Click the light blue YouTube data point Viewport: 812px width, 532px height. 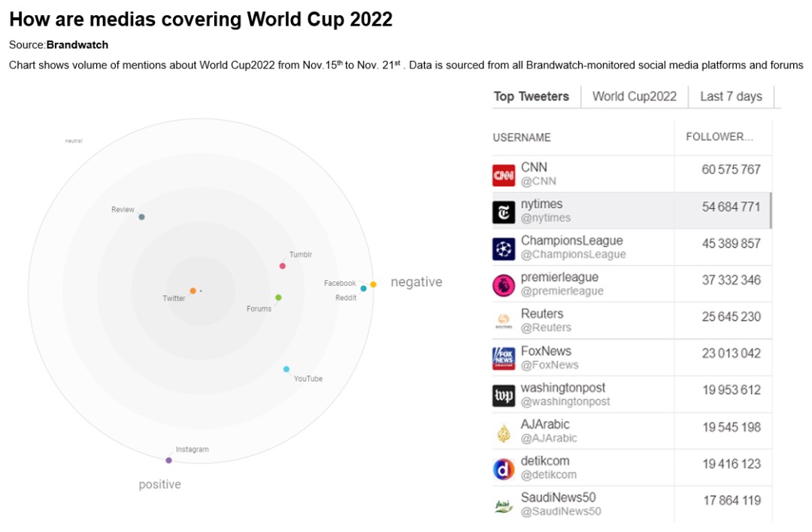coord(286,369)
